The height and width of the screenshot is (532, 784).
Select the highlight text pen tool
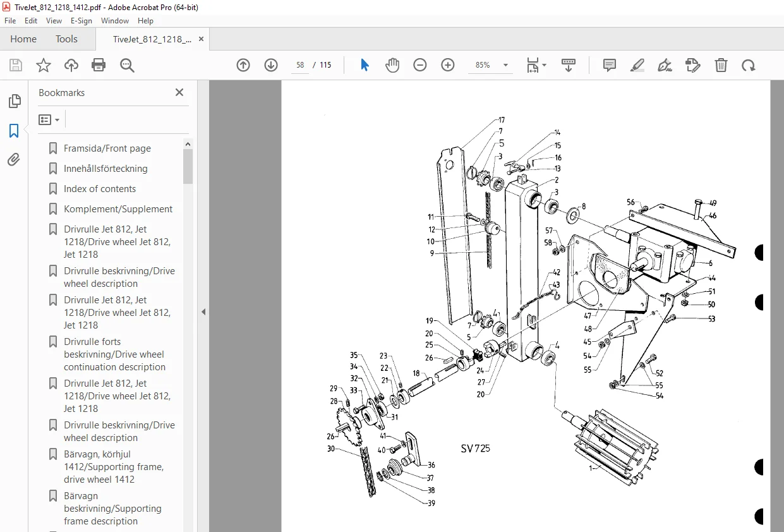coord(637,65)
